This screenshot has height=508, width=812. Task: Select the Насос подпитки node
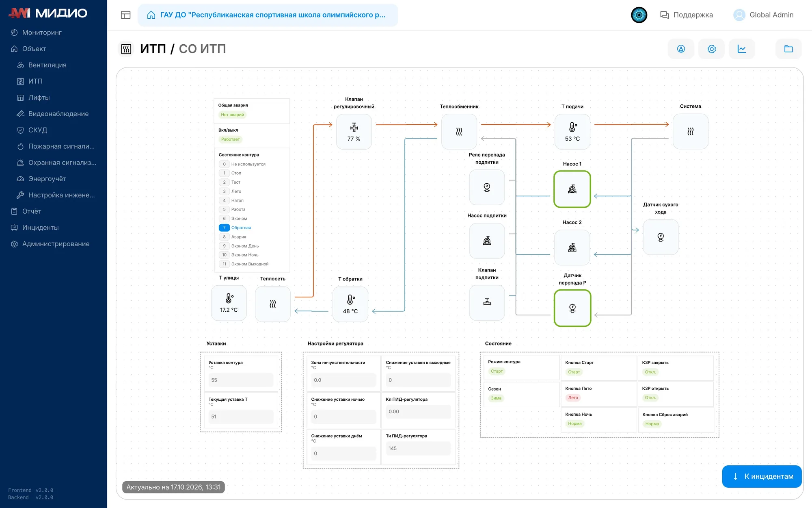487,241
